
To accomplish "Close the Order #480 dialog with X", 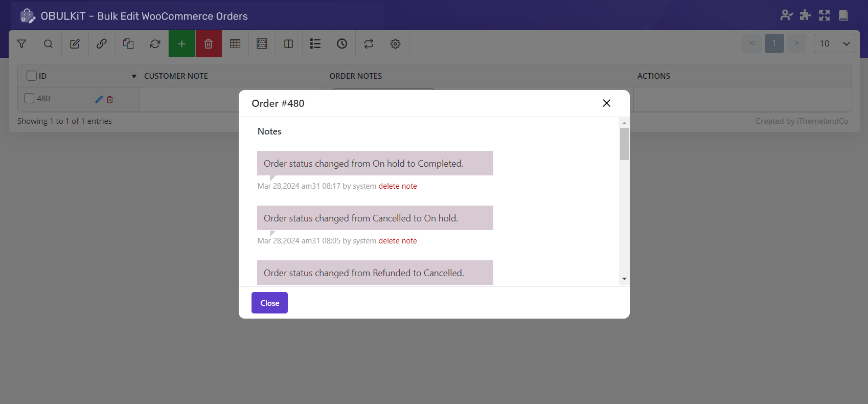I will (x=606, y=103).
